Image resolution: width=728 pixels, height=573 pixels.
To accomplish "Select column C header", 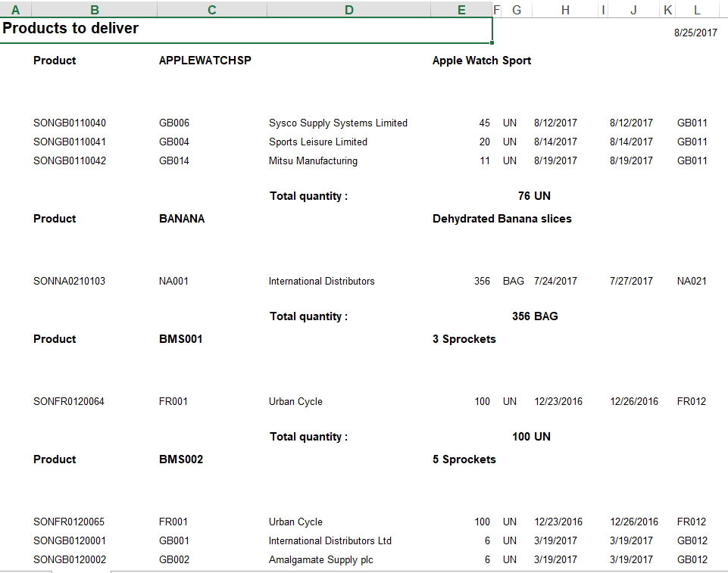I will coord(211,9).
